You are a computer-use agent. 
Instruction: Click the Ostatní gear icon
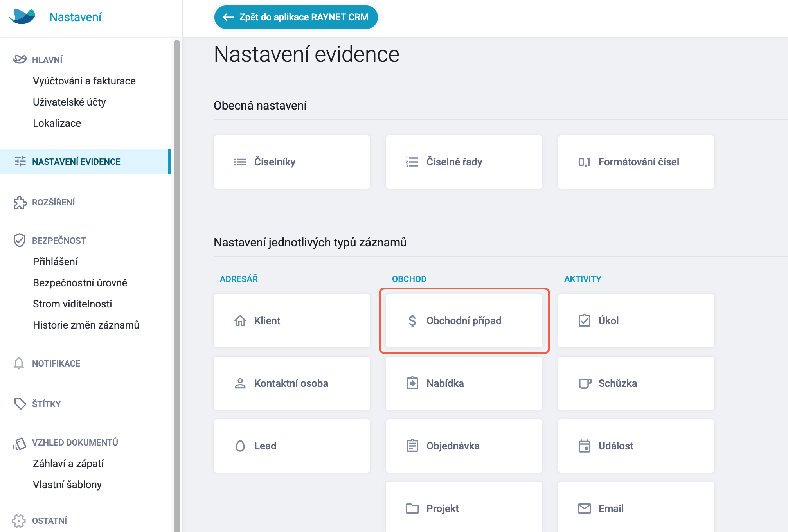point(19,521)
